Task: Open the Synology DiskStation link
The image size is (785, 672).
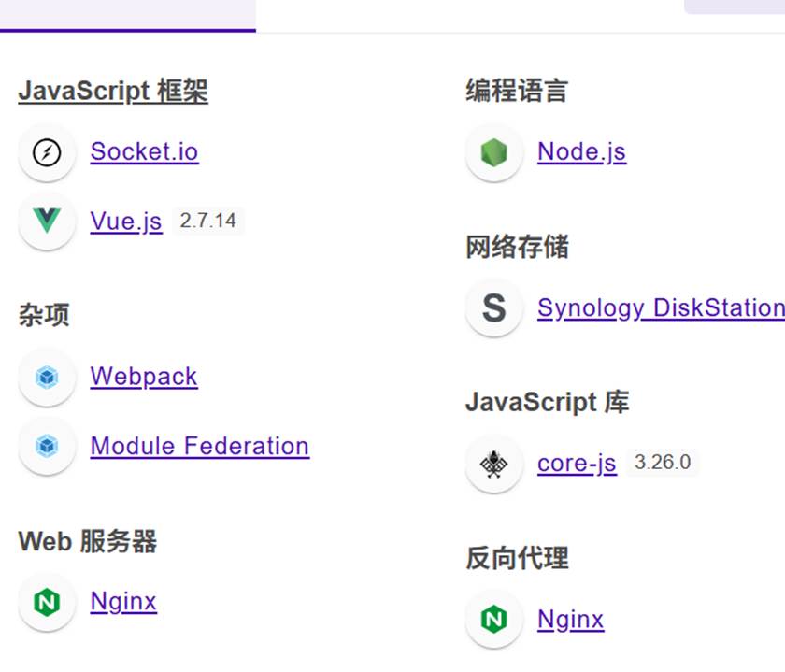Action: pyautogui.click(x=661, y=307)
